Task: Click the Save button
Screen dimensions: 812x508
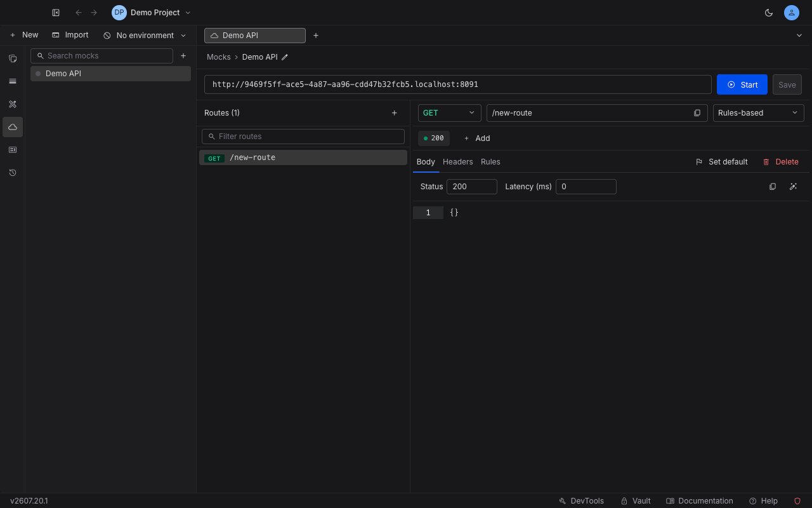Action: 787,84
